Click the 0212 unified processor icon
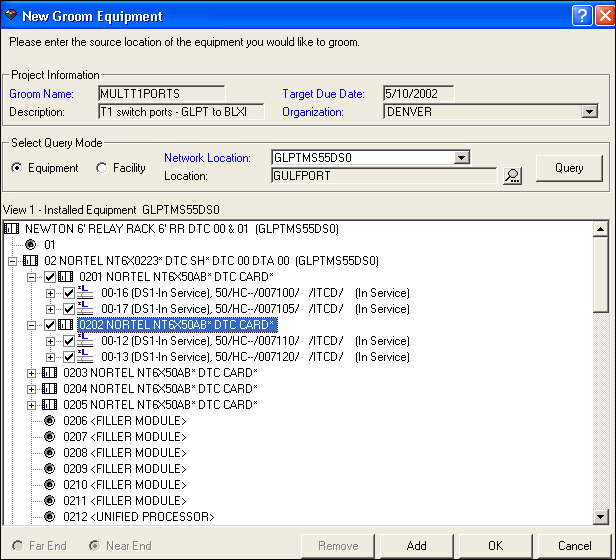This screenshot has width=616, height=560. pyautogui.click(x=50, y=516)
